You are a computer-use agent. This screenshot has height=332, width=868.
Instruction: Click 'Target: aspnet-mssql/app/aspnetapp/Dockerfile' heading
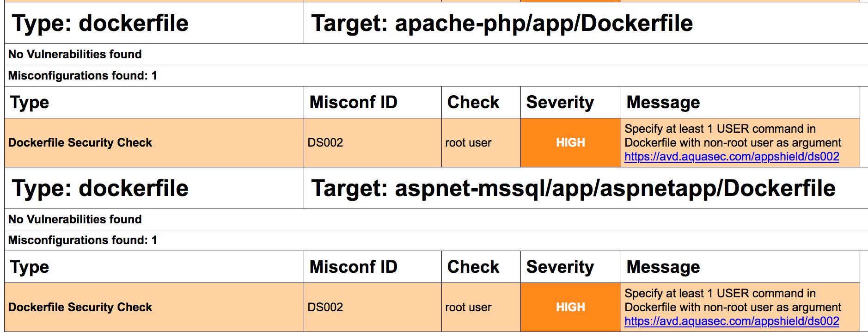click(x=574, y=188)
